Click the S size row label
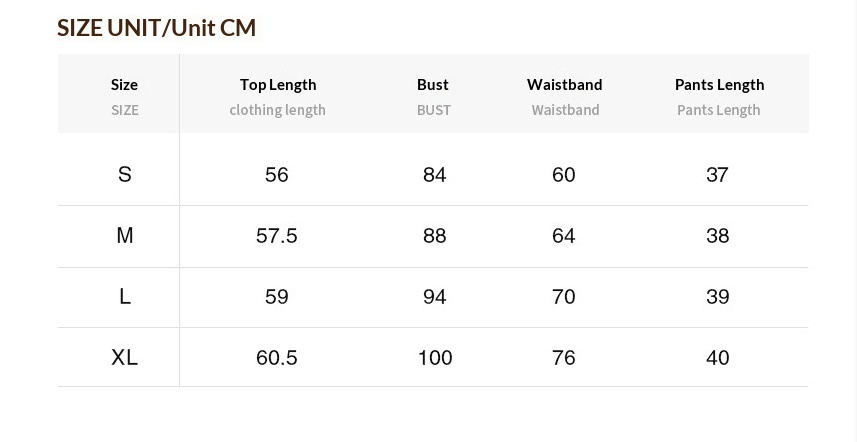Viewport: 857px width, 442px height. tap(125, 175)
